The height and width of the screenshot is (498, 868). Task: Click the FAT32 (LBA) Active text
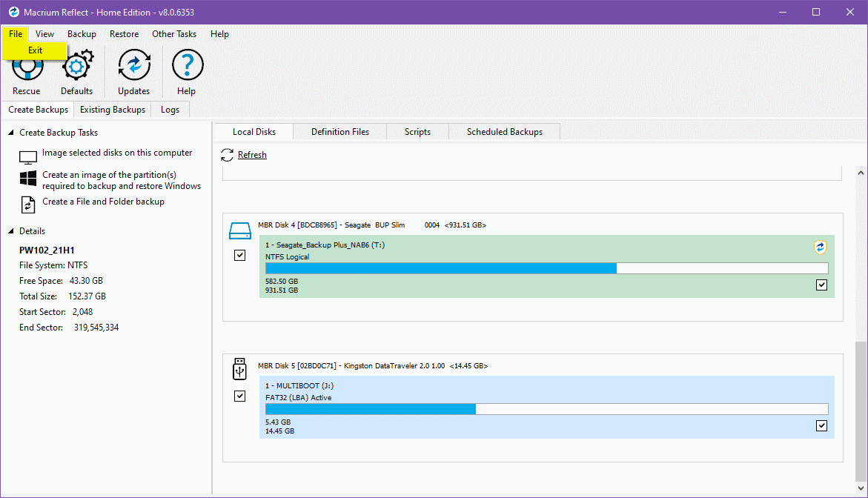point(299,398)
